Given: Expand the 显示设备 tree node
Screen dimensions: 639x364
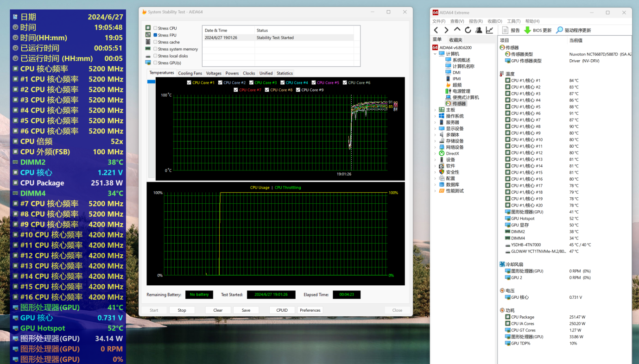Looking at the screenshot, I should pos(435,129).
